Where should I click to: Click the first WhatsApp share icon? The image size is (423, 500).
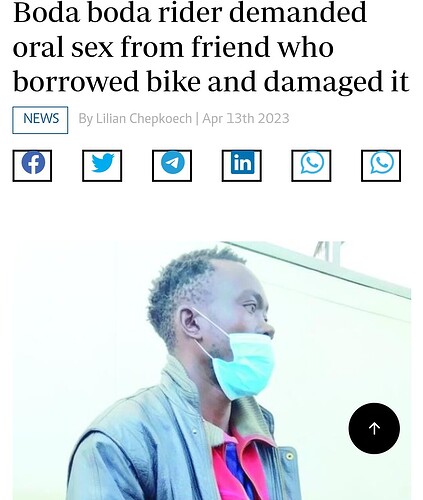click(x=311, y=166)
